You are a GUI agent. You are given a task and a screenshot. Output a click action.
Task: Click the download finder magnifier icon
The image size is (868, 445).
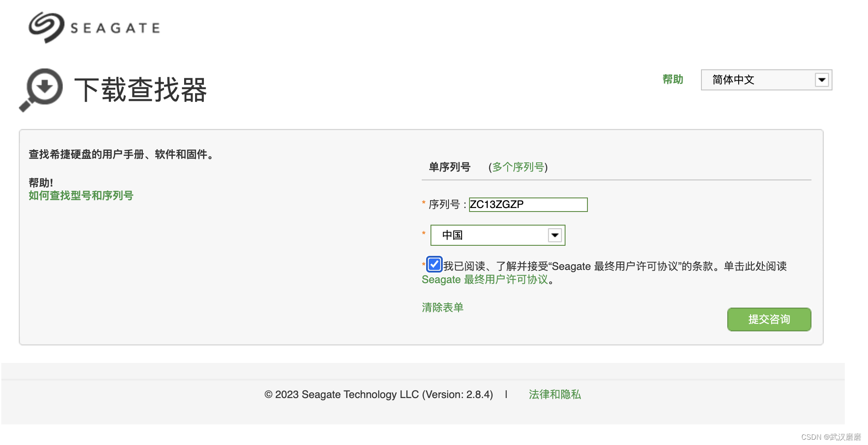coord(41,90)
